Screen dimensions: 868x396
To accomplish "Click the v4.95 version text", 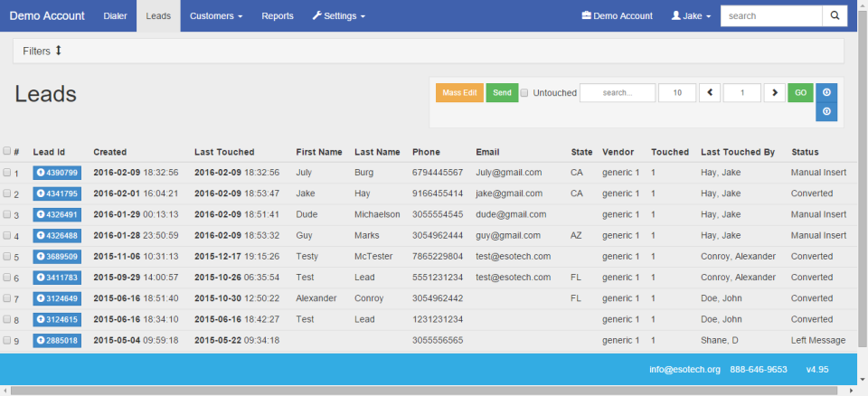I will pos(817,370).
